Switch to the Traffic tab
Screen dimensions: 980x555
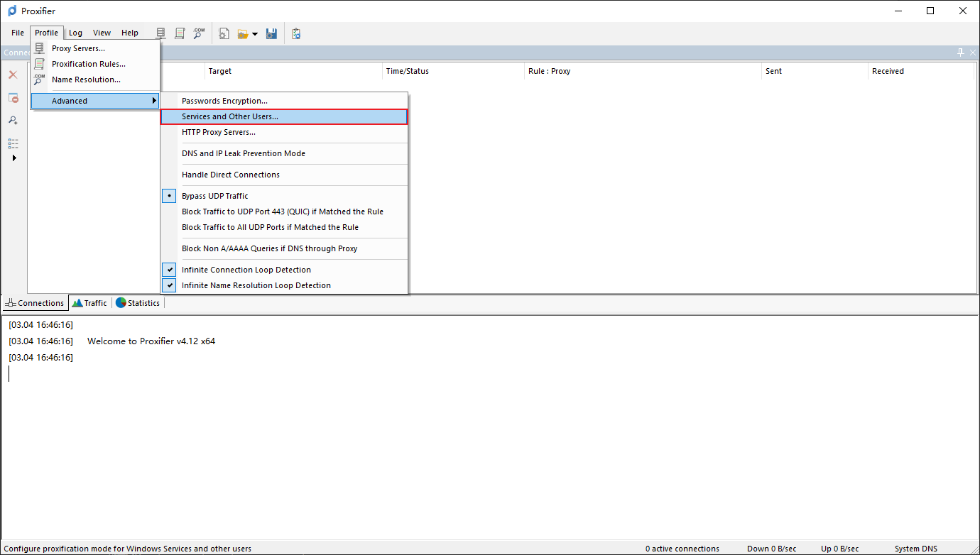[x=89, y=303]
